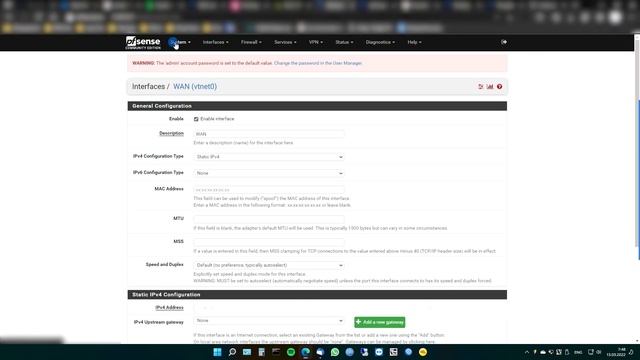Click the MAC Address input field
The image size is (640, 360).
click(269, 190)
